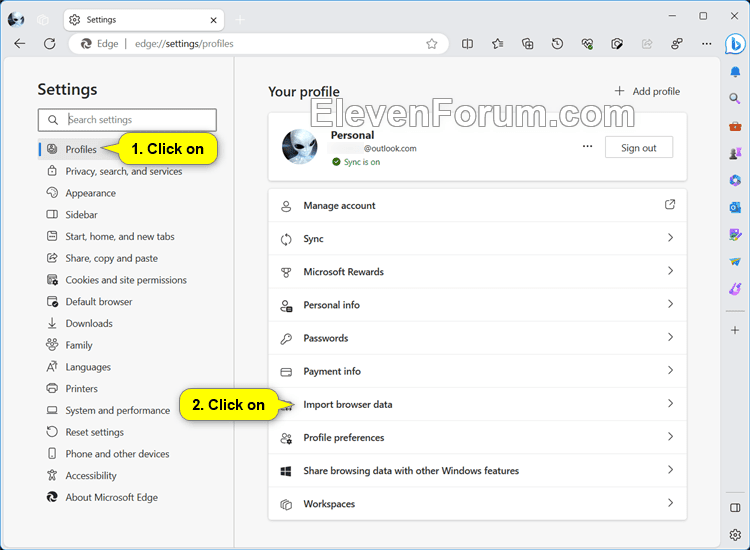
Task: Click the plus to customize sidebar
Action: pos(735,330)
